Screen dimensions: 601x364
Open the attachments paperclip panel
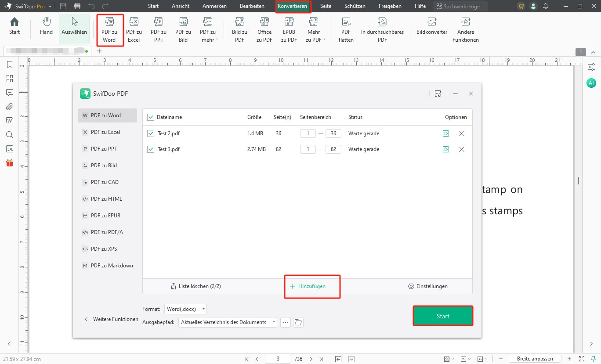10,107
